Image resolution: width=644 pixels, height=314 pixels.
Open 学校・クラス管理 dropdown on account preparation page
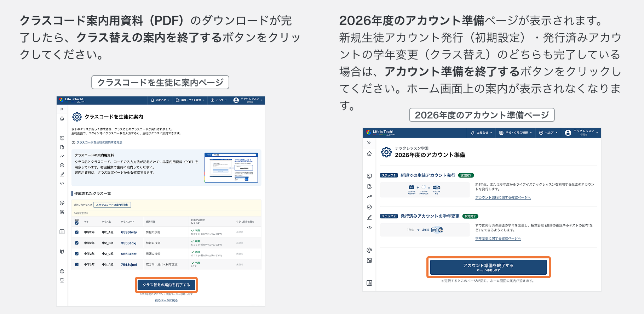pos(516,133)
